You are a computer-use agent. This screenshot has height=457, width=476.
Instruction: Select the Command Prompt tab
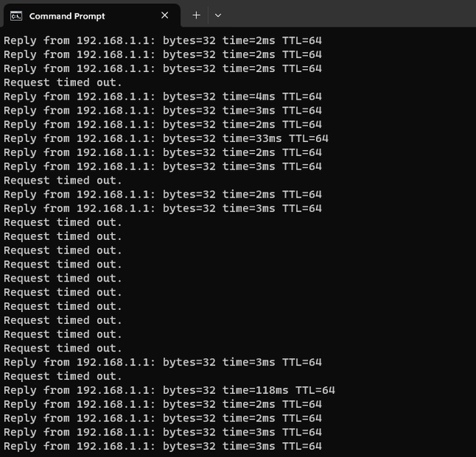[92, 16]
